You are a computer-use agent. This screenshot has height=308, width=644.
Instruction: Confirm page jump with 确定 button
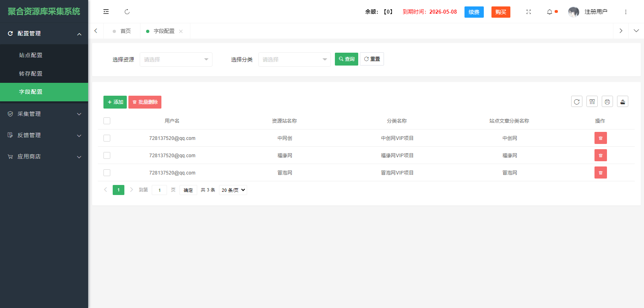pyautogui.click(x=188, y=190)
